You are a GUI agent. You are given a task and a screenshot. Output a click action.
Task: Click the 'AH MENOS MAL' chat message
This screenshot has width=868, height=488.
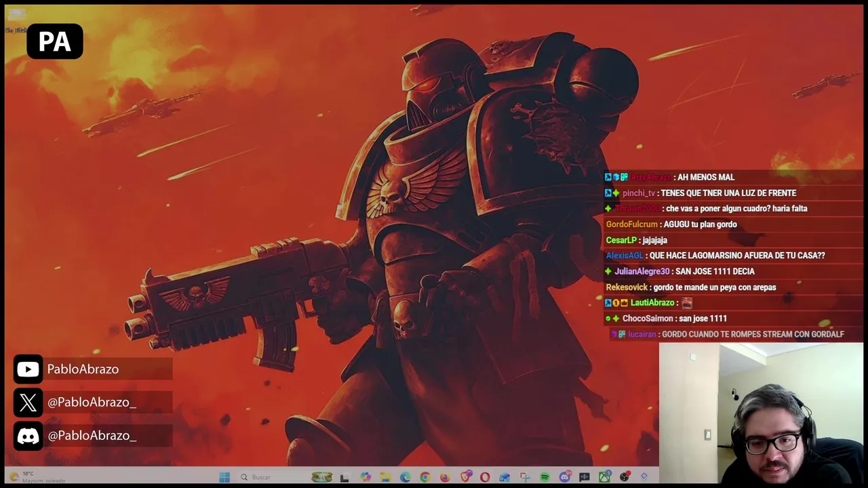(706, 178)
